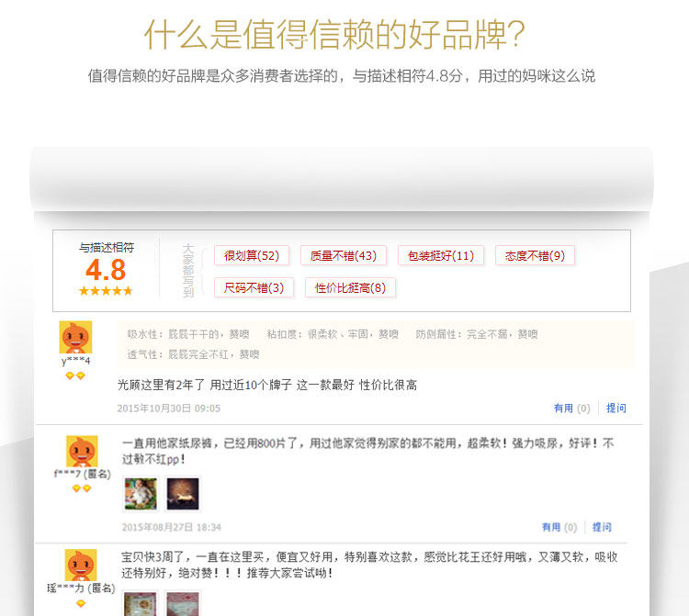689x616 pixels.
Task: Open baby photo thumbnail in second review
Action: 141,494
